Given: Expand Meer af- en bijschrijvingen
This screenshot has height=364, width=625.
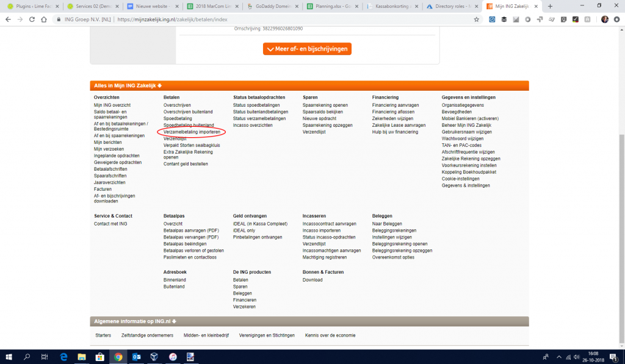Looking at the screenshot, I should click(x=307, y=49).
